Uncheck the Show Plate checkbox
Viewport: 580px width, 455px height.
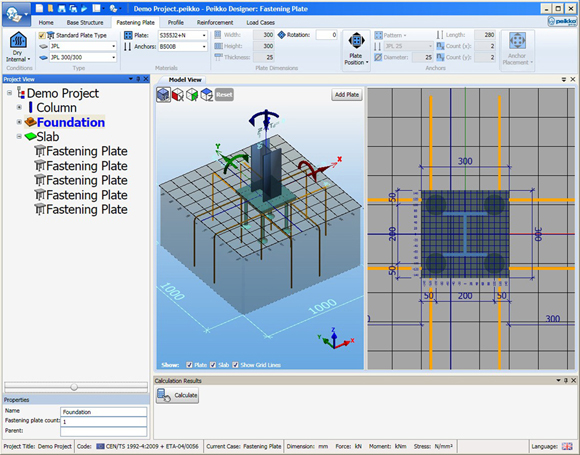click(189, 365)
